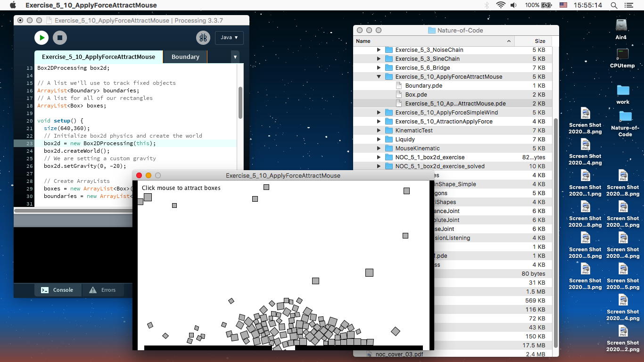This screenshot has width=644, height=362.
Task: Open the Java mode dropdown
Action: [229, 38]
